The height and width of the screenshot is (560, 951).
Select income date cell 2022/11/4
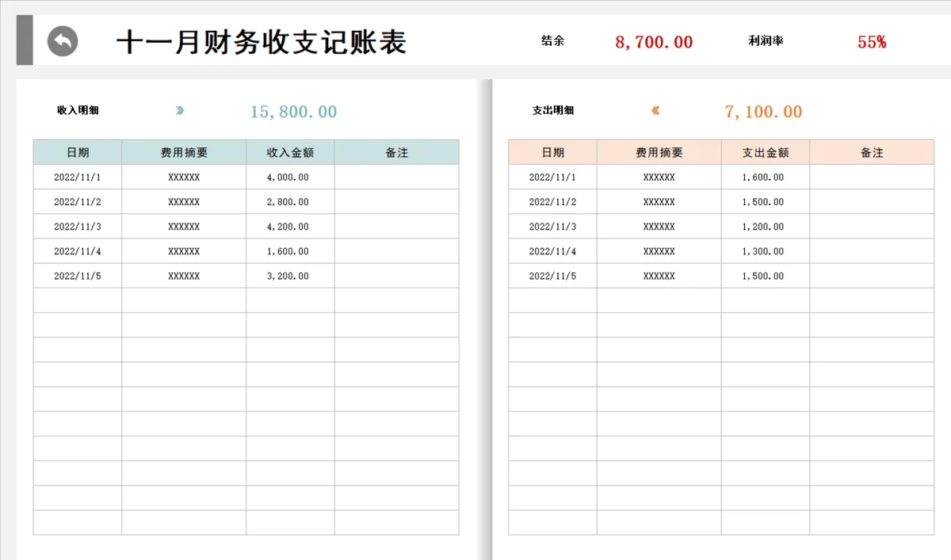coord(78,251)
